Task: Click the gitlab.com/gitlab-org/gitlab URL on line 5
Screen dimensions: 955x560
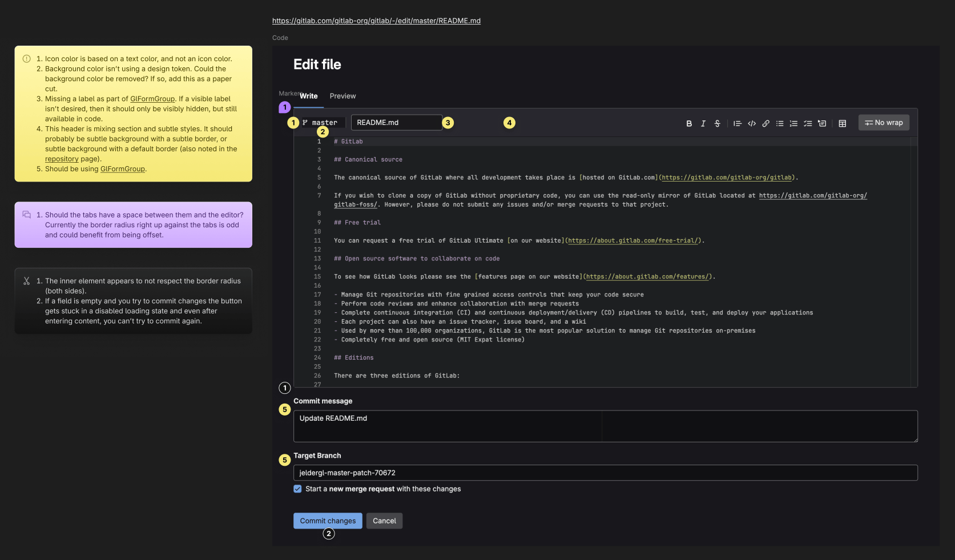Action: pos(727,178)
